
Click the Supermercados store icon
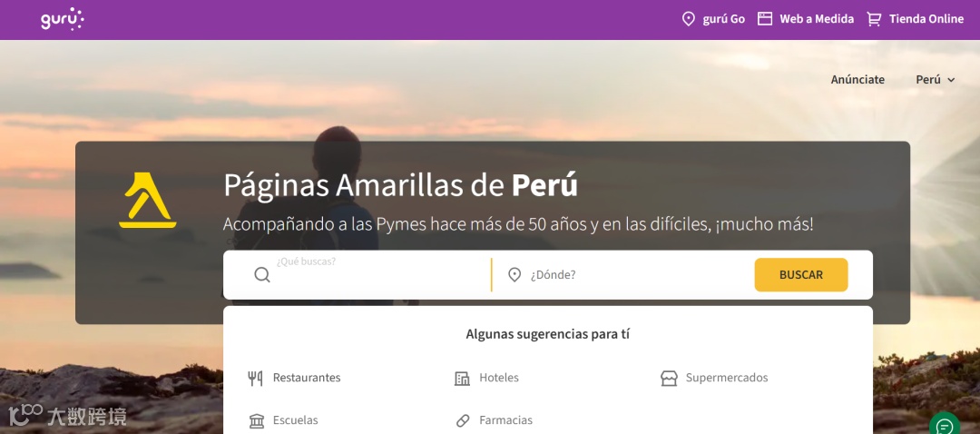pos(669,378)
